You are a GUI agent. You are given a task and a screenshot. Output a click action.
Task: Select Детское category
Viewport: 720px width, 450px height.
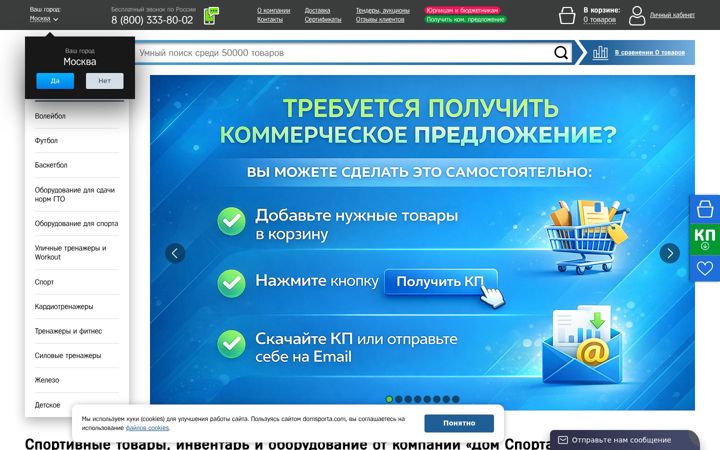tap(47, 405)
